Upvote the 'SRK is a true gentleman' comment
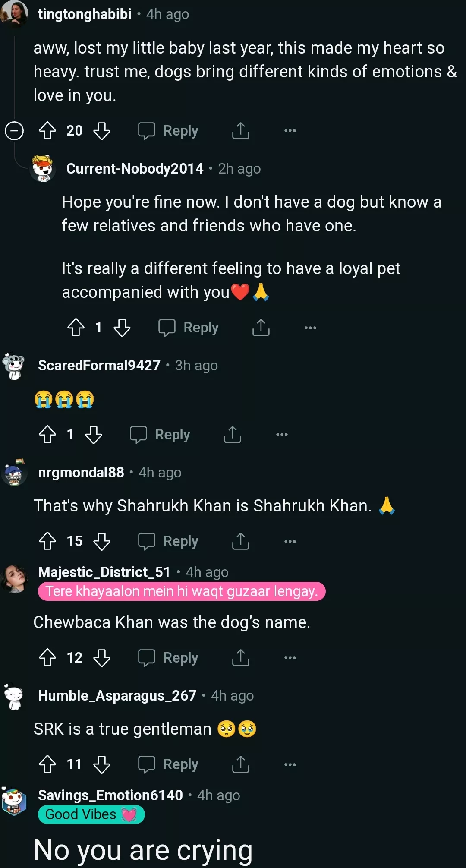This screenshot has width=466, height=868. coord(47,764)
